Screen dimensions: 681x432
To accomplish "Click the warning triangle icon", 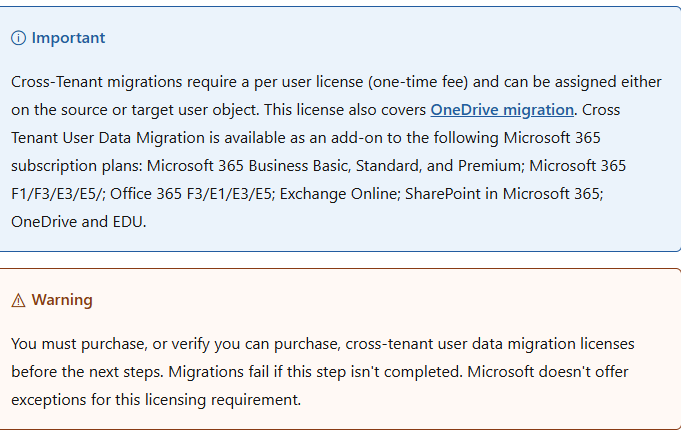I will pyautogui.click(x=18, y=300).
